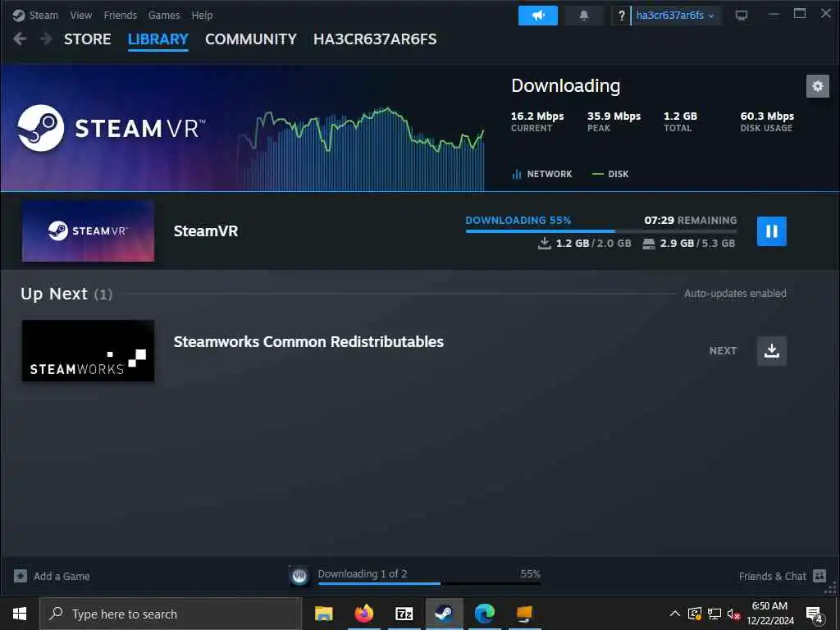Open Microsoft Edge from the taskbar
The height and width of the screenshot is (630, 840).
(485, 614)
